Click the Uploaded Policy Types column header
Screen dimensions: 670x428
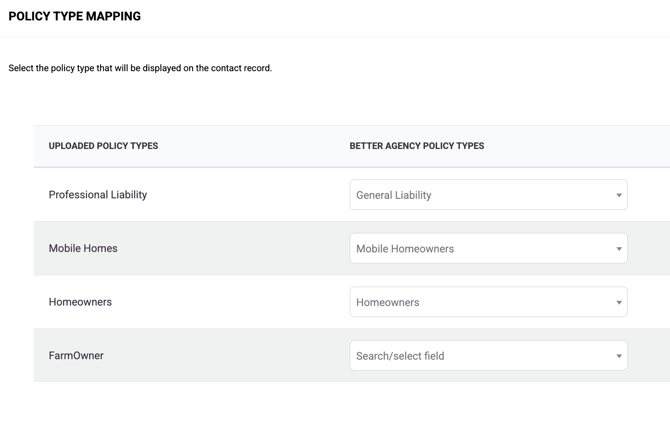pyautogui.click(x=103, y=146)
